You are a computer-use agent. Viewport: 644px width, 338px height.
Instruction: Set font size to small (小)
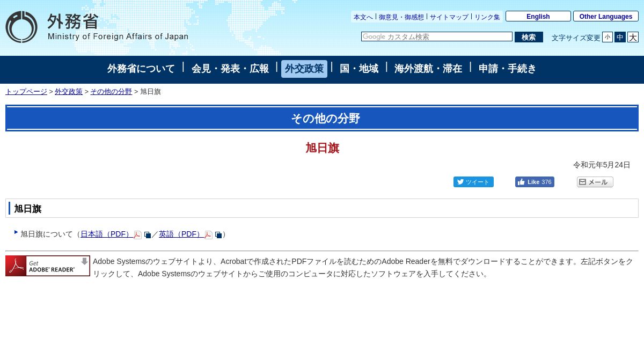coord(608,37)
